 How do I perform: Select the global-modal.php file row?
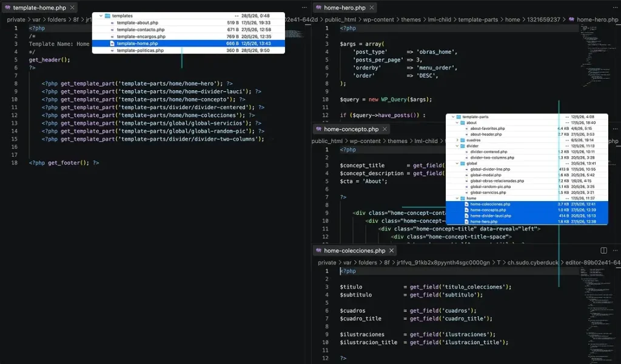[527, 175]
